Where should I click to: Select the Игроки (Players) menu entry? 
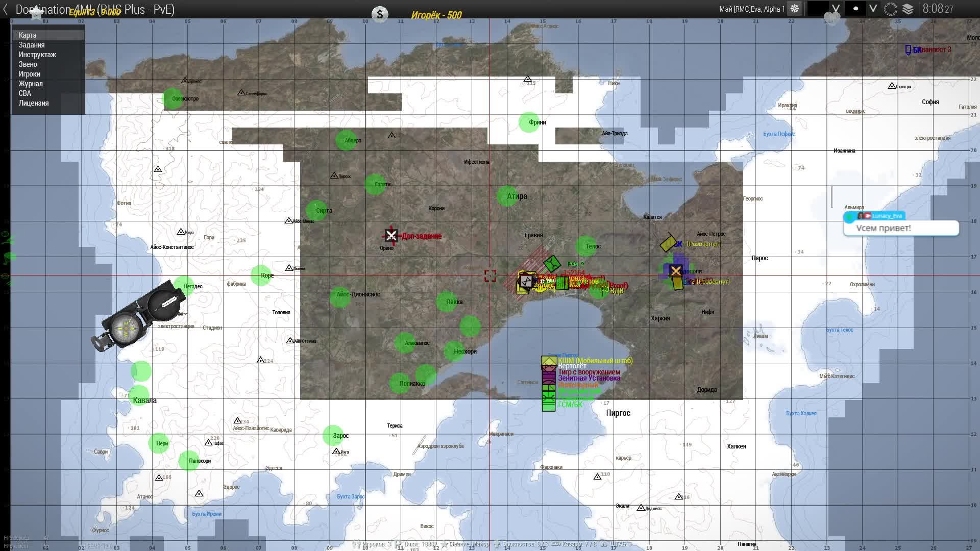[x=29, y=74]
